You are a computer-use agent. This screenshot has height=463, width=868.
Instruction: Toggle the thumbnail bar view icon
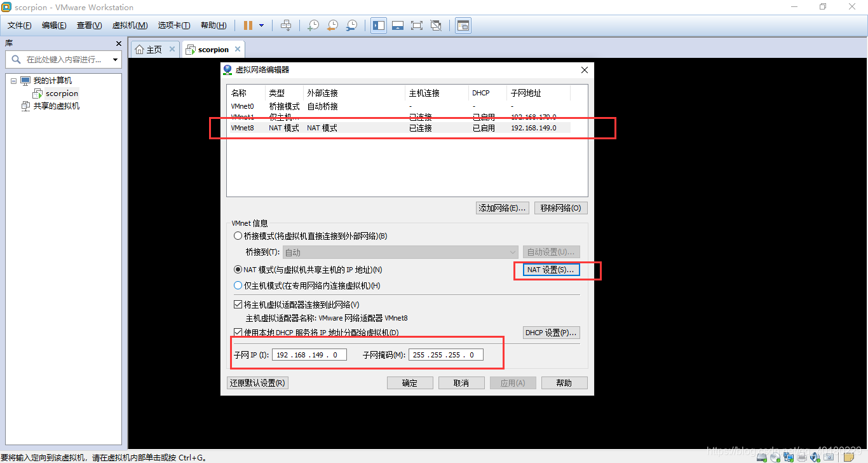[398, 25]
